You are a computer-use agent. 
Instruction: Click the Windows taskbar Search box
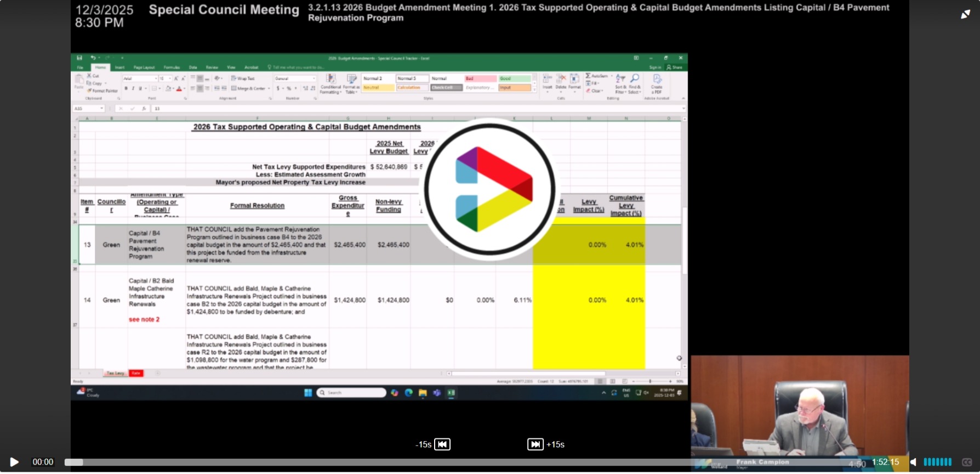click(351, 393)
